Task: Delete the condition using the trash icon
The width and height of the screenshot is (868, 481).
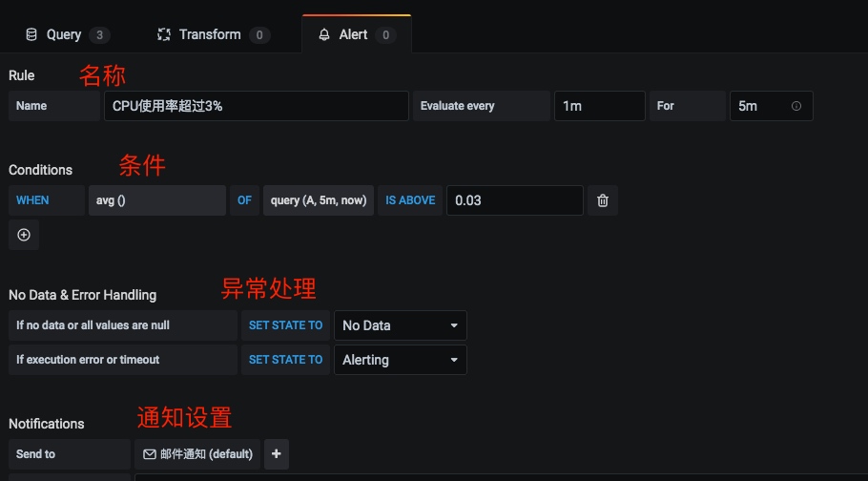Action: pyautogui.click(x=603, y=200)
